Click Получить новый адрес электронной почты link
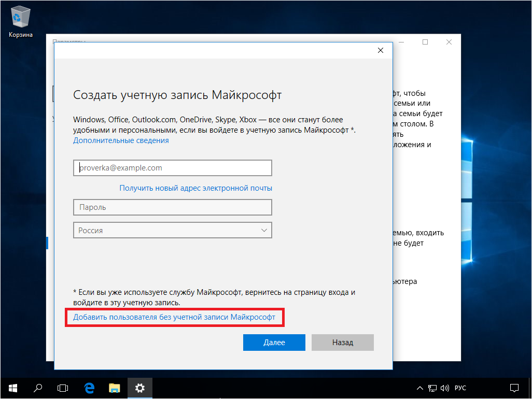 click(x=195, y=188)
